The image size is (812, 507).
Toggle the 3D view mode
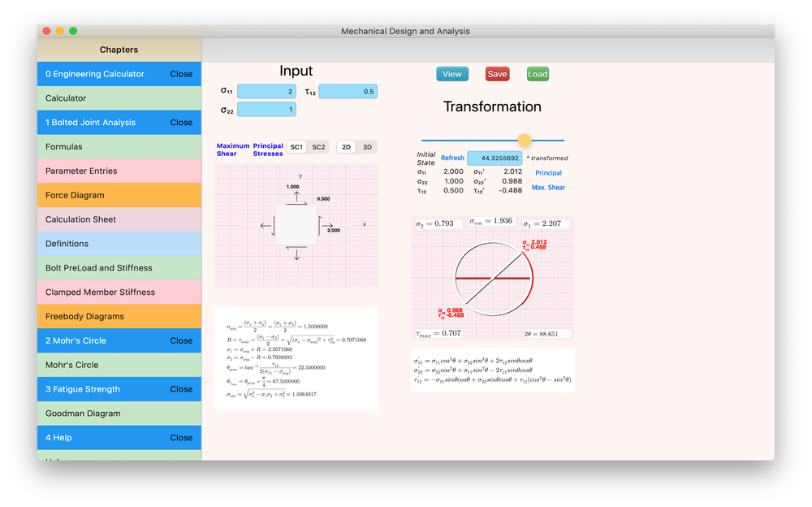(367, 147)
